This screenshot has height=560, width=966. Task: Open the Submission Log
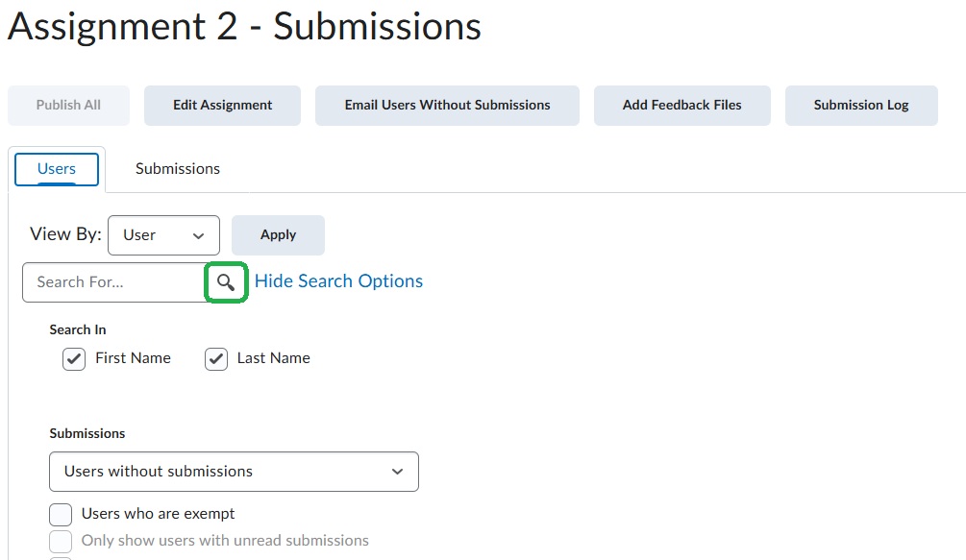click(x=860, y=106)
